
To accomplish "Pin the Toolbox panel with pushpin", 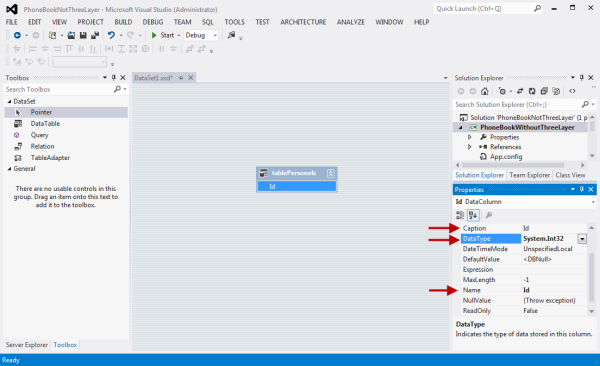I will [x=114, y=78].
